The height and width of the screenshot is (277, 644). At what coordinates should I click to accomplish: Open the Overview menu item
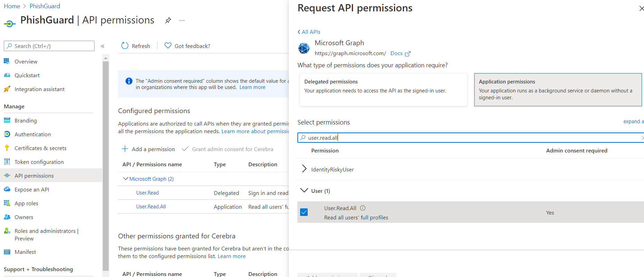point(26,61)
